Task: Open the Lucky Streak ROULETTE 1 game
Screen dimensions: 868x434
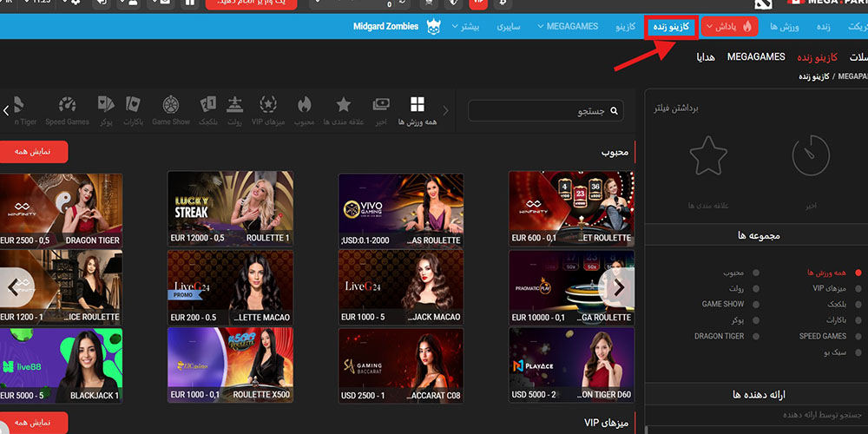Action: pyautogui.click(x=230, y=208)
